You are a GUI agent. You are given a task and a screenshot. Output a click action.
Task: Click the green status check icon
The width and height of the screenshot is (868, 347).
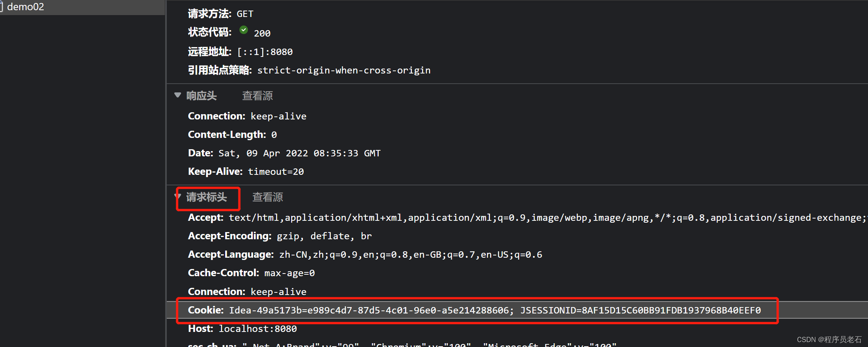pos(244,30)
